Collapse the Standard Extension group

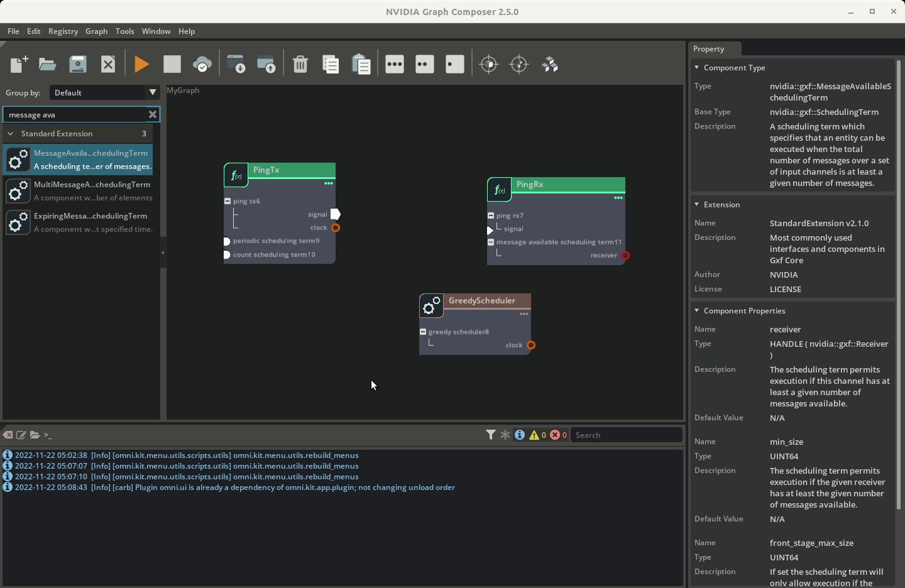point(11,133)
